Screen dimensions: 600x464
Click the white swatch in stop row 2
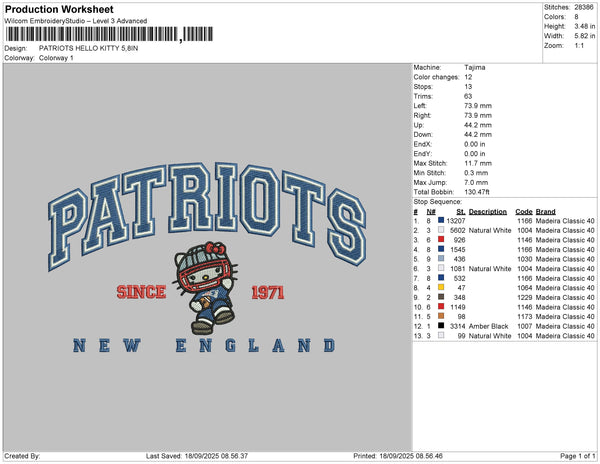coord(441,230)
